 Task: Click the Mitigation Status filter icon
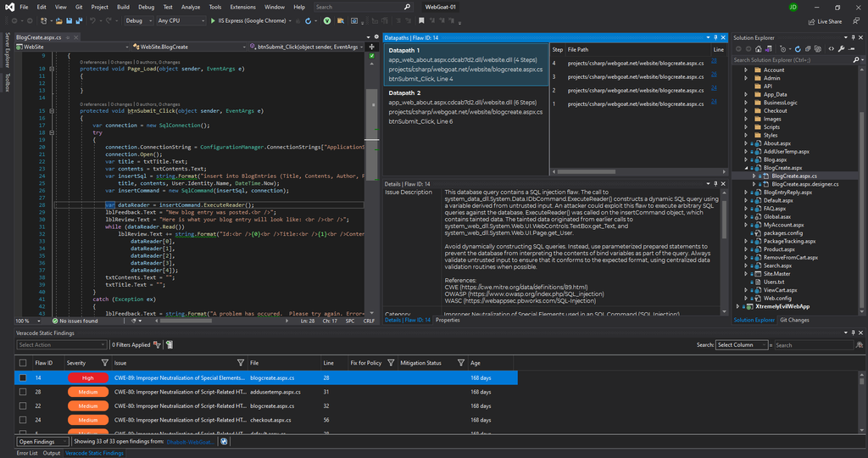pyautogui.click(x=460, y=363)
